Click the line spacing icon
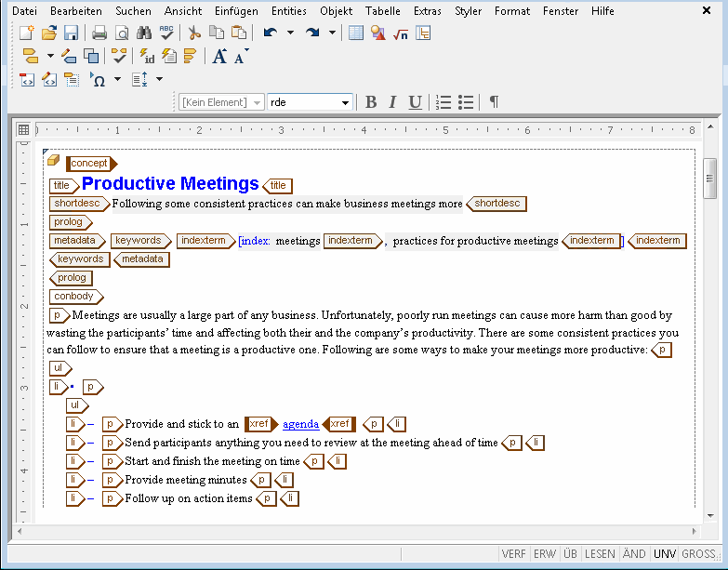 pyautogui.click(x=139, y=79)
